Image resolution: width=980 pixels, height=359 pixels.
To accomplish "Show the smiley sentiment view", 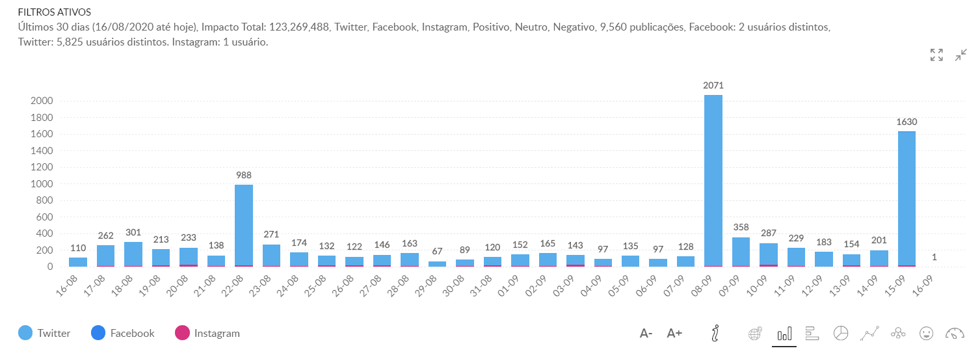I will tap(926, 334).
